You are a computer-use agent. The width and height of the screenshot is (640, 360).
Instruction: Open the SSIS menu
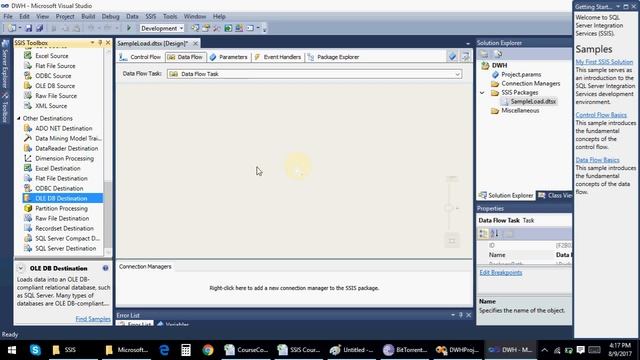click(x=151, y=16)
